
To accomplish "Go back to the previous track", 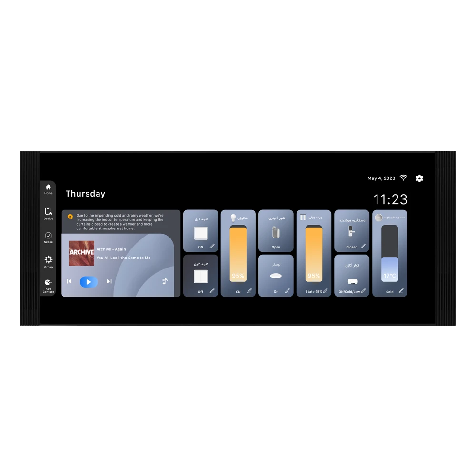I will tap(69, 281).
